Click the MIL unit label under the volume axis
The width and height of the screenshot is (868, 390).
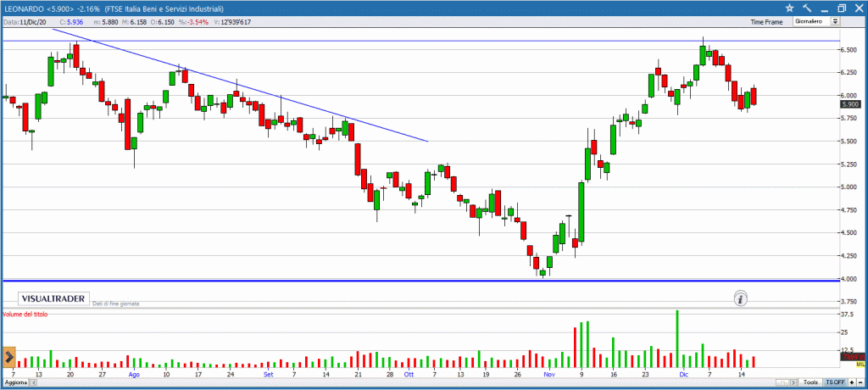pyautogui.click(x=861, y=365)
